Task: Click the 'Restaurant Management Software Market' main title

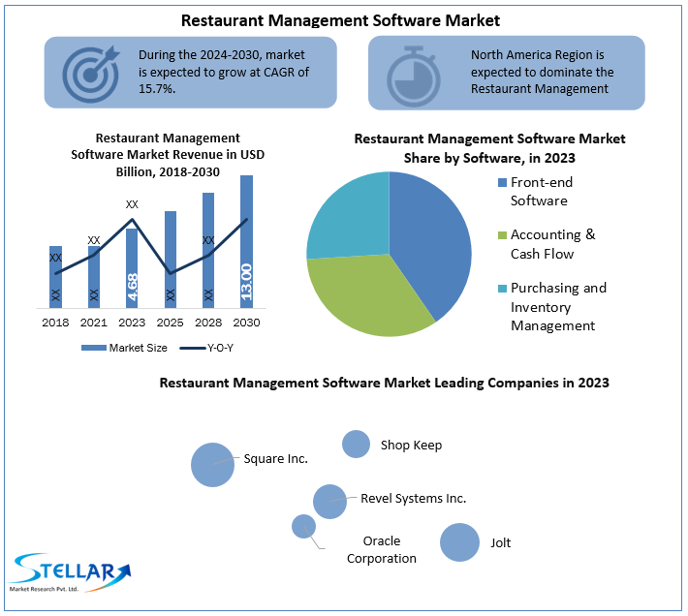Action: tap(340, 20)
